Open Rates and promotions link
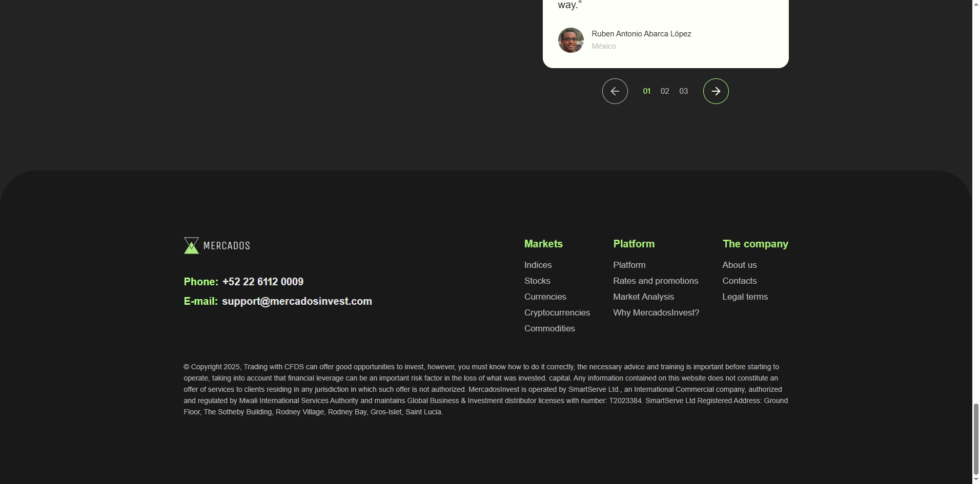Viewport: 980px width, 484px height. 656,281
